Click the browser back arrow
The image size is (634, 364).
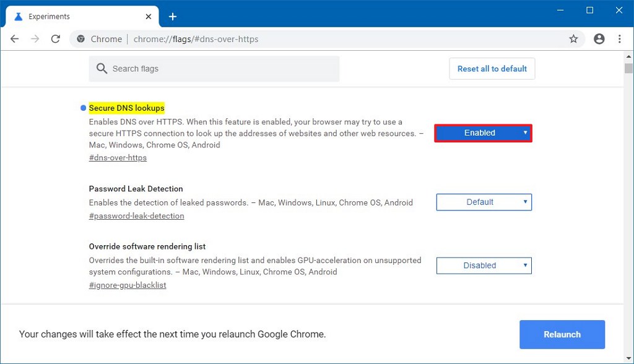[15, 39]
